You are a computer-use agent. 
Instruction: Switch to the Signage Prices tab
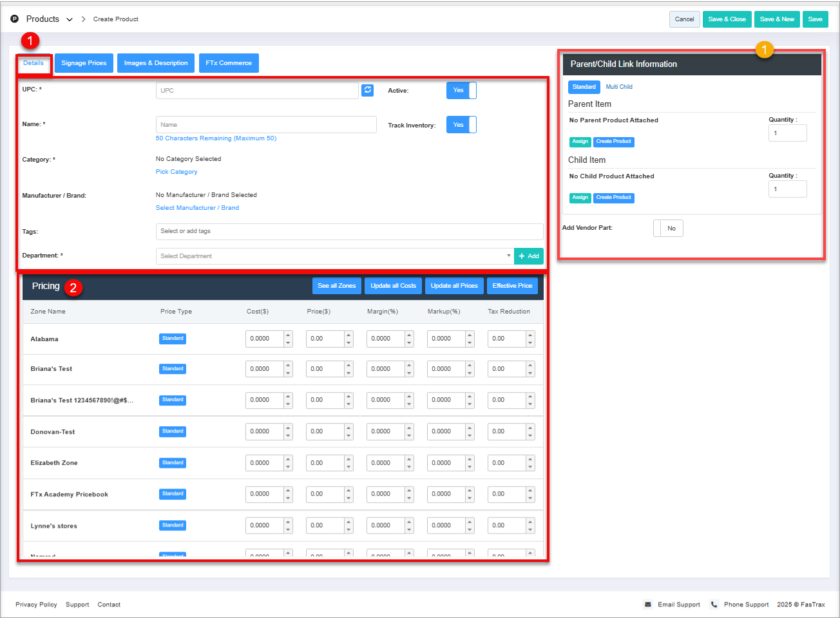click(x=84, y=63)
